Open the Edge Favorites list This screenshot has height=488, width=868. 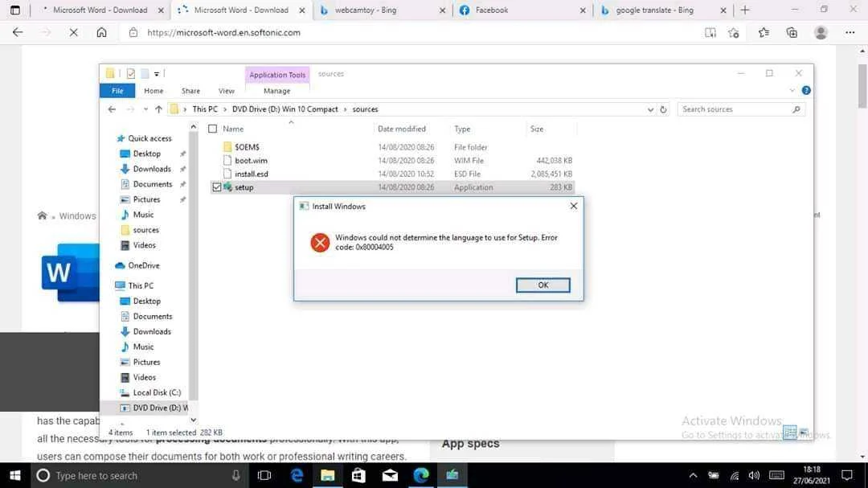pyautogui.click(x=764, y=33)
